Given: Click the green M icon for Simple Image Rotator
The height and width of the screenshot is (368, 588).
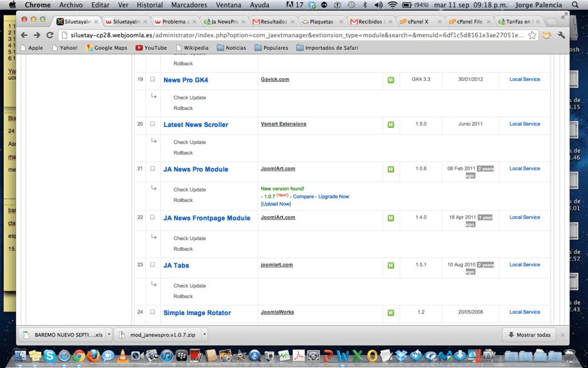Looking at the screenshot, I should tap(391, 312).
